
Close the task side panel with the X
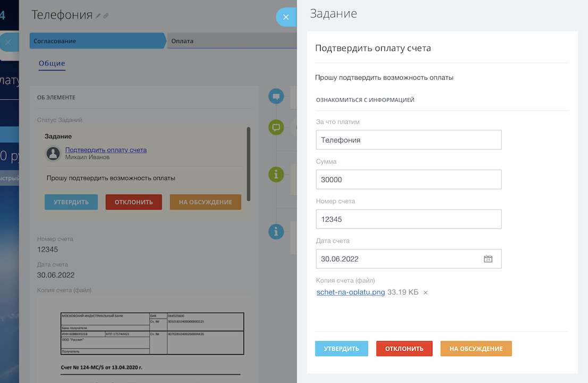coord(286,17)
